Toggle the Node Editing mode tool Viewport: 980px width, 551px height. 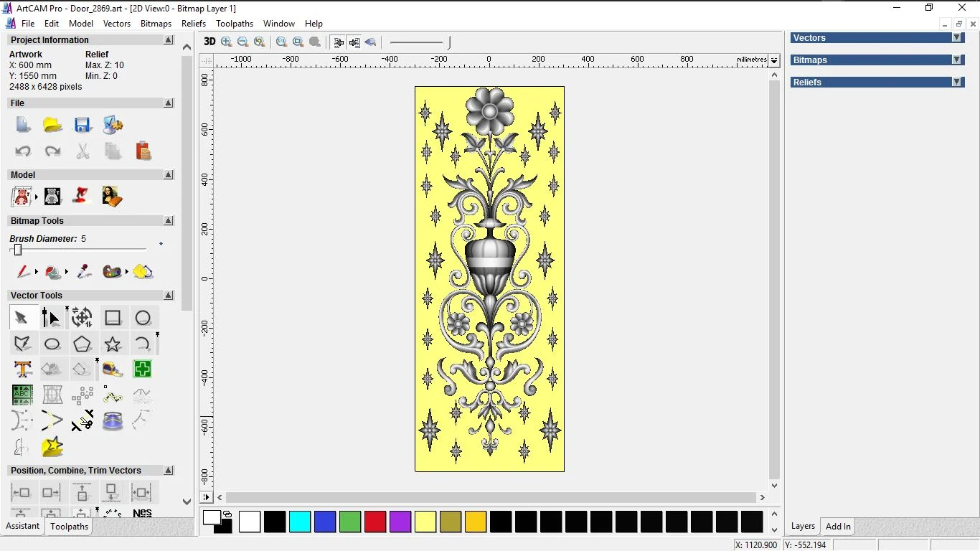click(51, 318)
